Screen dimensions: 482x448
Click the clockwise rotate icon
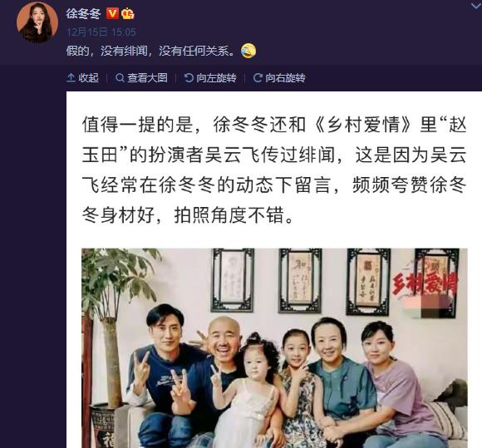(258, 78)
